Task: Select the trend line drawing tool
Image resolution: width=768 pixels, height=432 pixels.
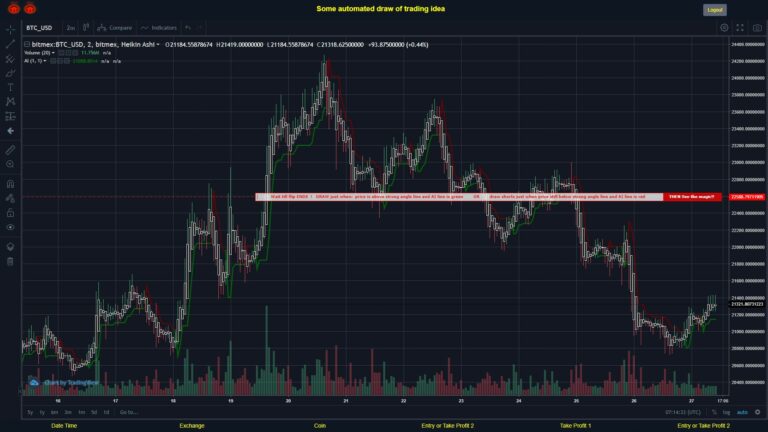Action: click(x=10, y=44)
